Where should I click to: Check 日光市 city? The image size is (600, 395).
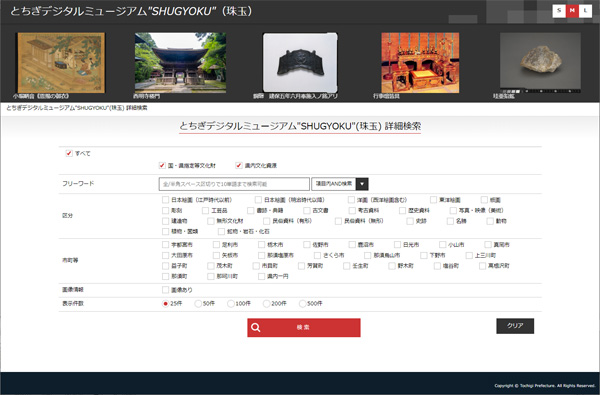pos(397,245)
